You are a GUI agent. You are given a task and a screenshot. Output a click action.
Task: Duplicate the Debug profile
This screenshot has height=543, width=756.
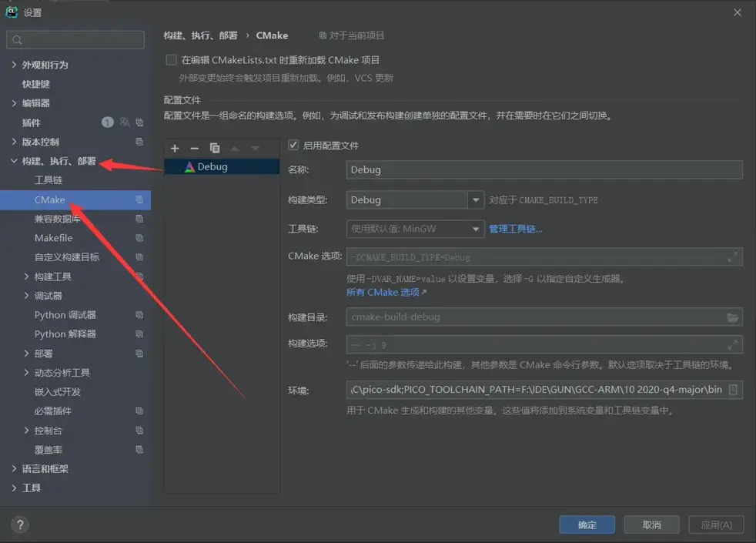click(215, 148)
